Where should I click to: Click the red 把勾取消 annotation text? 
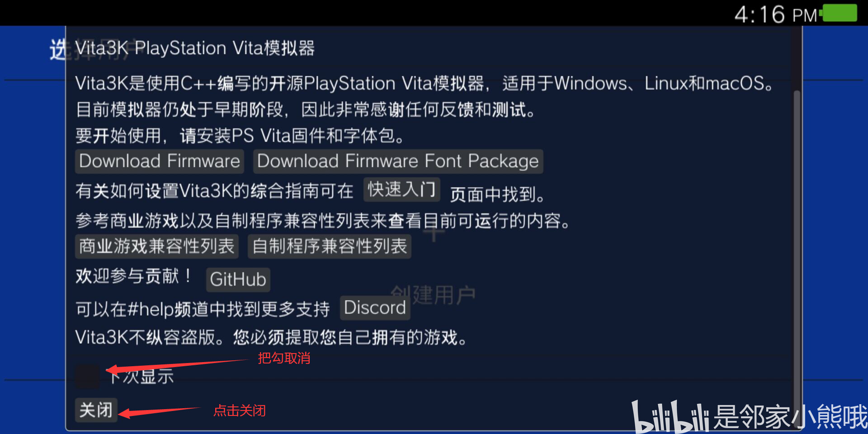[284, 359]
